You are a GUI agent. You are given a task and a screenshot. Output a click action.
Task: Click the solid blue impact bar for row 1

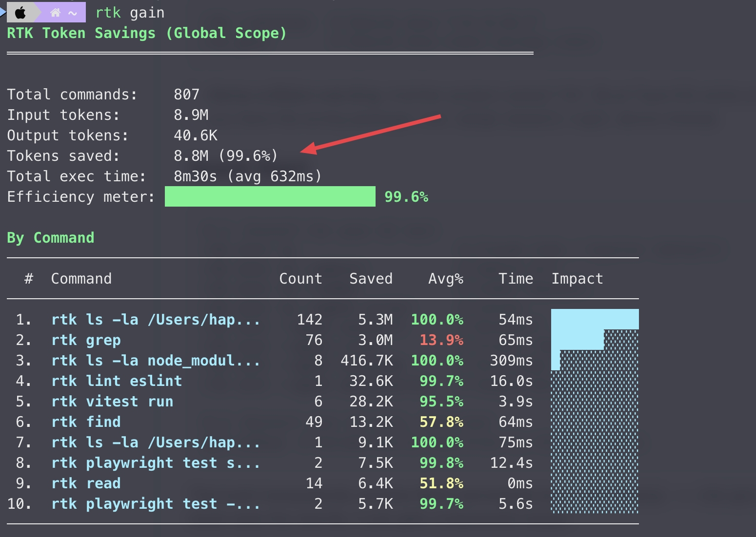click(x=595, y=319)
